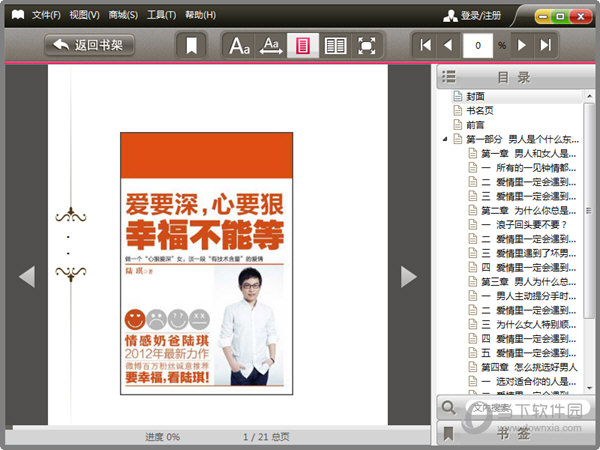
Task: Select two-page view mode
Action: click(335, 46)
